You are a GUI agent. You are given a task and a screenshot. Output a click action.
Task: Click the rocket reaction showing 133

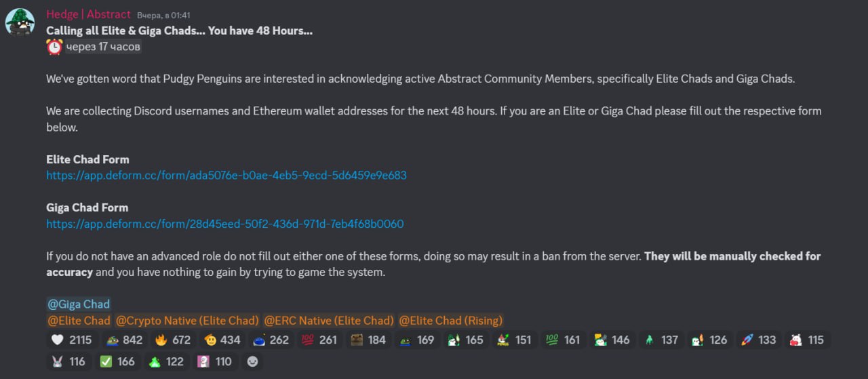tap(758, 340)
